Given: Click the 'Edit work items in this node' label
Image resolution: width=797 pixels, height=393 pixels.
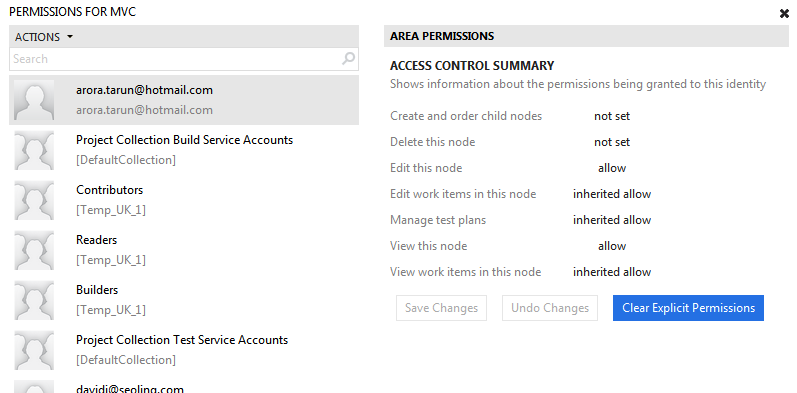Looking at the screenshot, I should pyautogui.click(x=463, y=194).
